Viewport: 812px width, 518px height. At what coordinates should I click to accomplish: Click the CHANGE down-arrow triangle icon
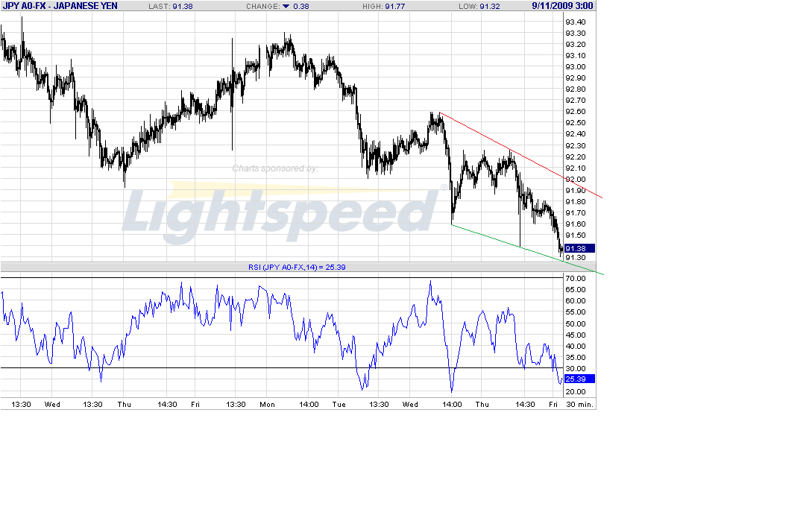pyautogui.click(x=286, y=6)
